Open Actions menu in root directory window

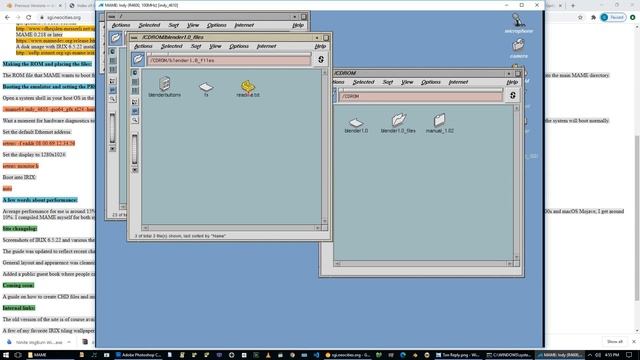click(x=121, y=25)
